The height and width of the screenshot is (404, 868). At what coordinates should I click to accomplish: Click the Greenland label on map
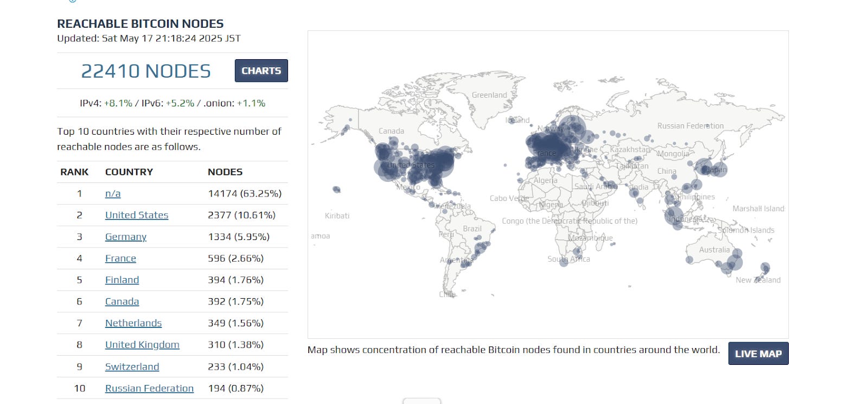click(489, 95)
